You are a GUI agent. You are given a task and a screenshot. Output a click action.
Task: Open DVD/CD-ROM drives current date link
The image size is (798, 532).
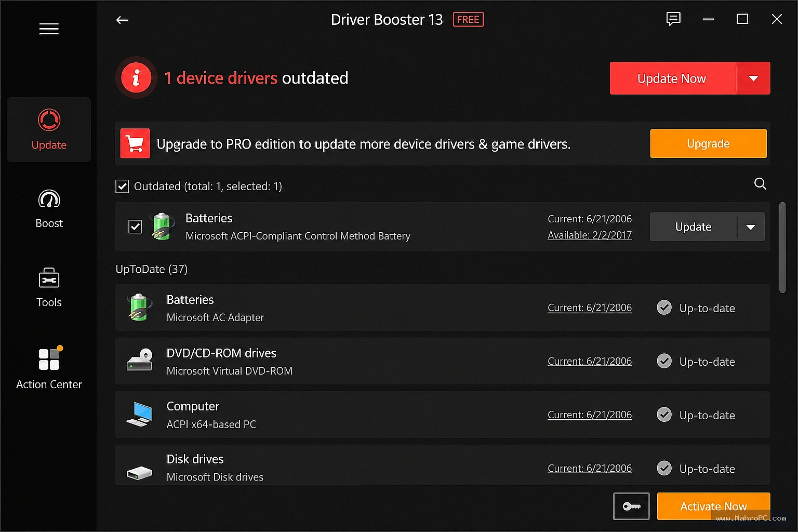pos(590,361)
